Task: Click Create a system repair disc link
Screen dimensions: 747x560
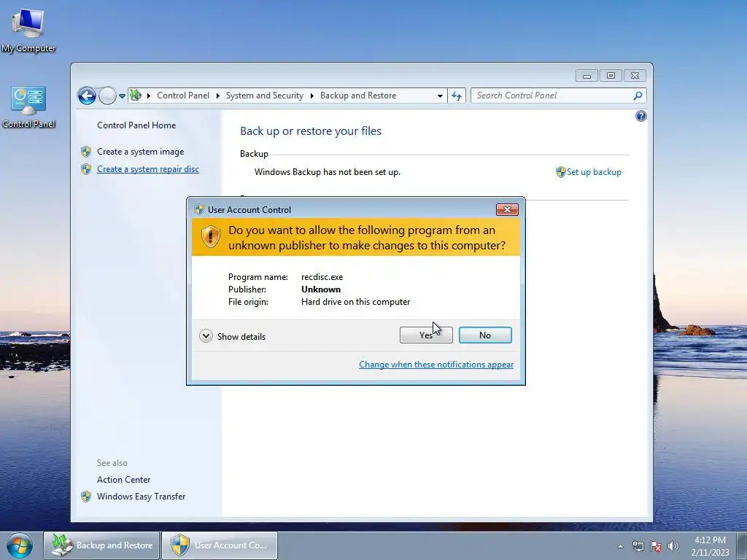Action: tap(148, 169)
